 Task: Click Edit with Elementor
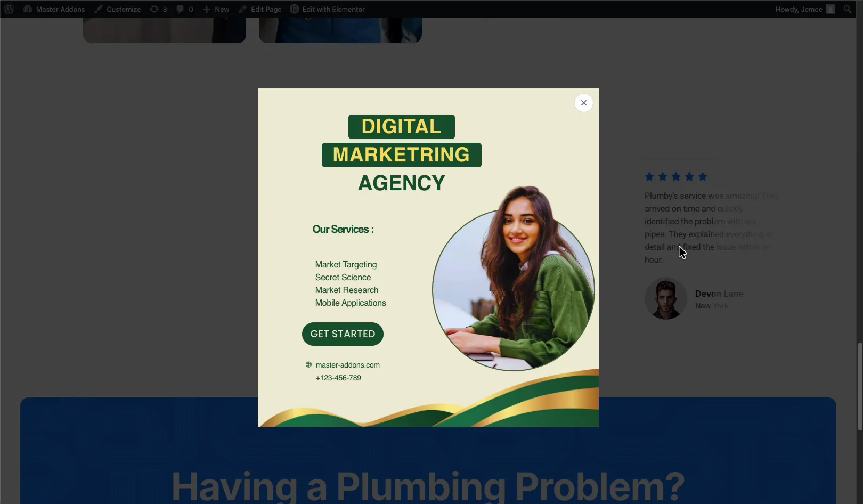pos(328,9)
